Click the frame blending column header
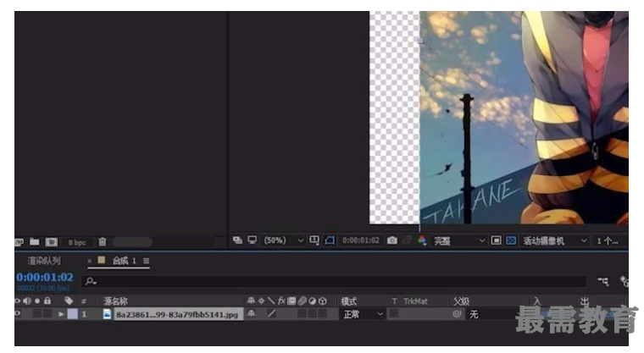 pos(291,301)
